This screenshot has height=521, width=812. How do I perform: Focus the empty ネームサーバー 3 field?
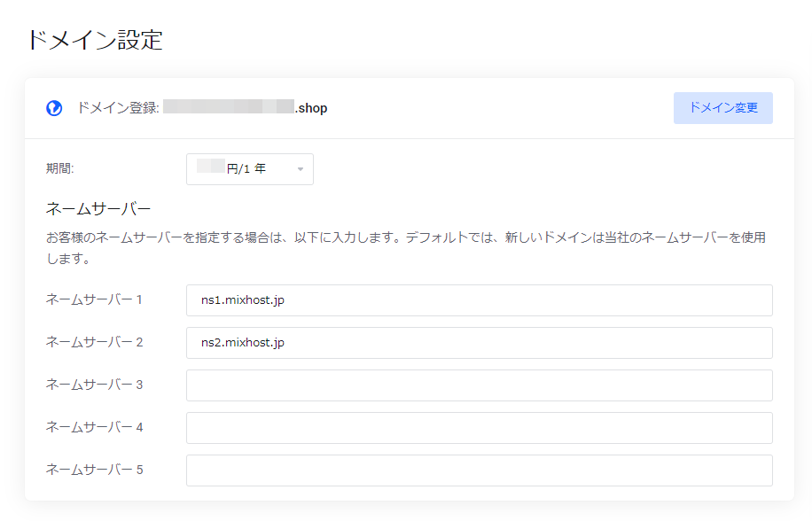(479, 385)
